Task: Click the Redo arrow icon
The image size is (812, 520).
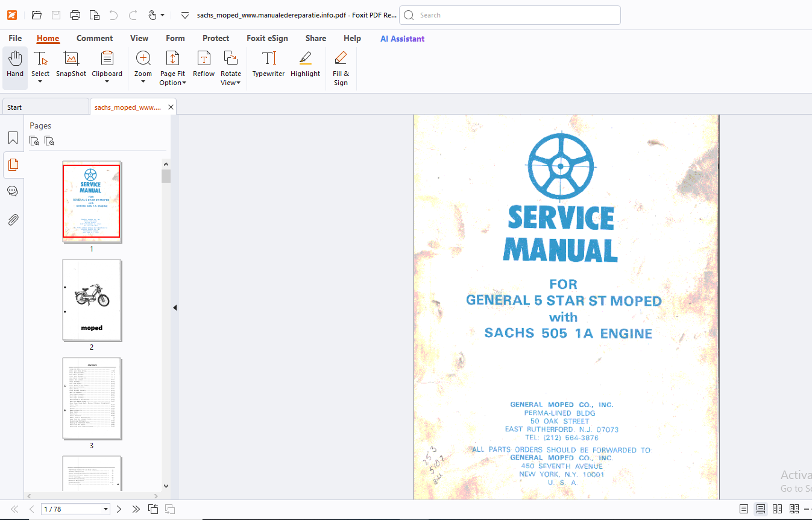Action: tap(133, 15)
